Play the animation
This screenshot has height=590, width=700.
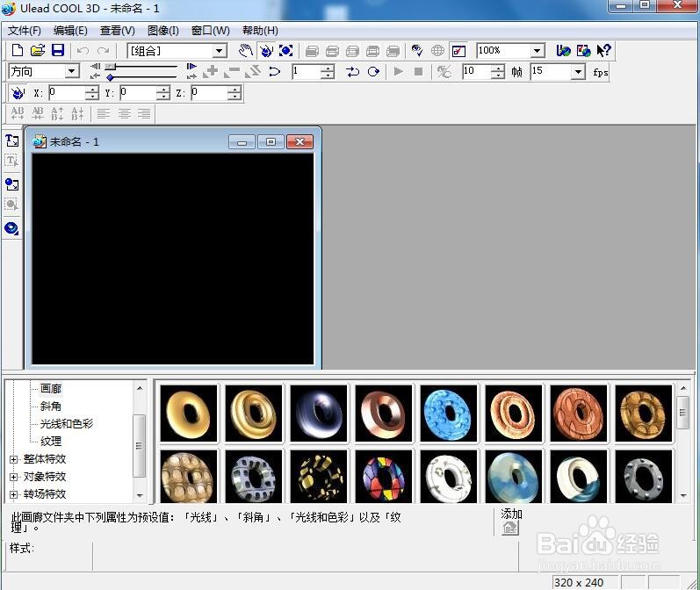398,71
